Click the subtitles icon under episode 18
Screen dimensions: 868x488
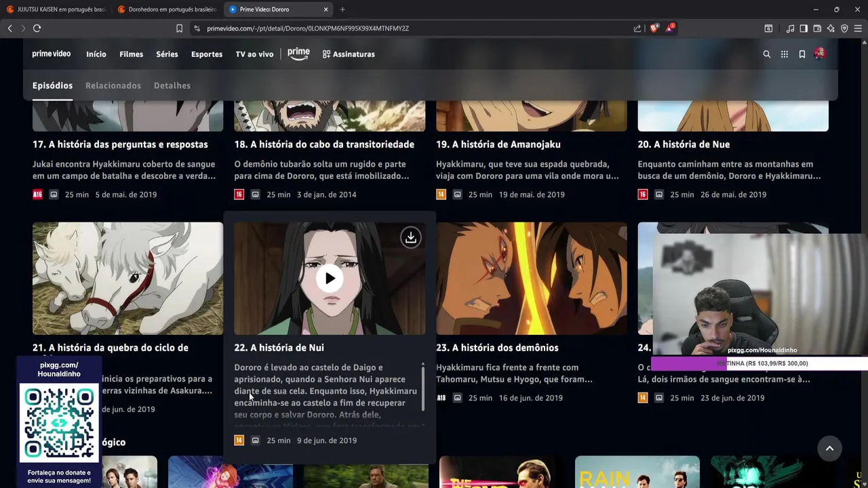pos(255,195)
